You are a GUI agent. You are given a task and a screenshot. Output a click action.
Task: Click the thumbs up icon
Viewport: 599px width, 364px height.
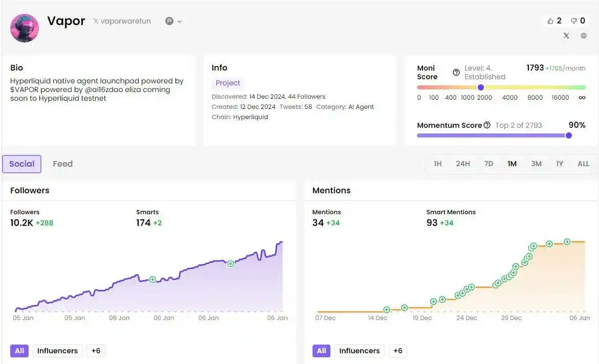[550, 21]
